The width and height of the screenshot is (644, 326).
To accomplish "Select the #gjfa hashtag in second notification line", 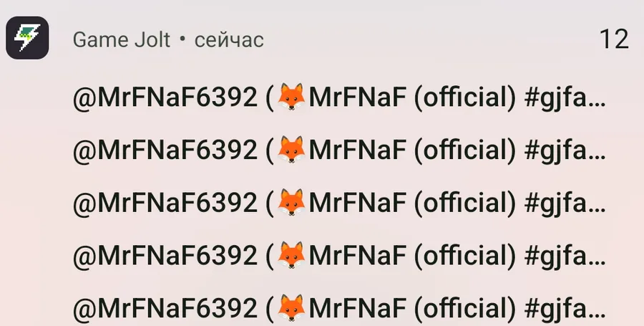I will point(565,151).
